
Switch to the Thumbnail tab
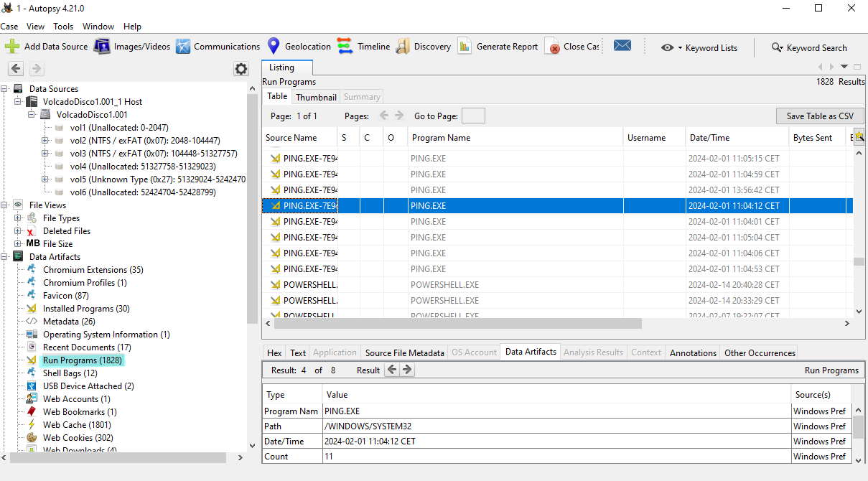(316, 97)
